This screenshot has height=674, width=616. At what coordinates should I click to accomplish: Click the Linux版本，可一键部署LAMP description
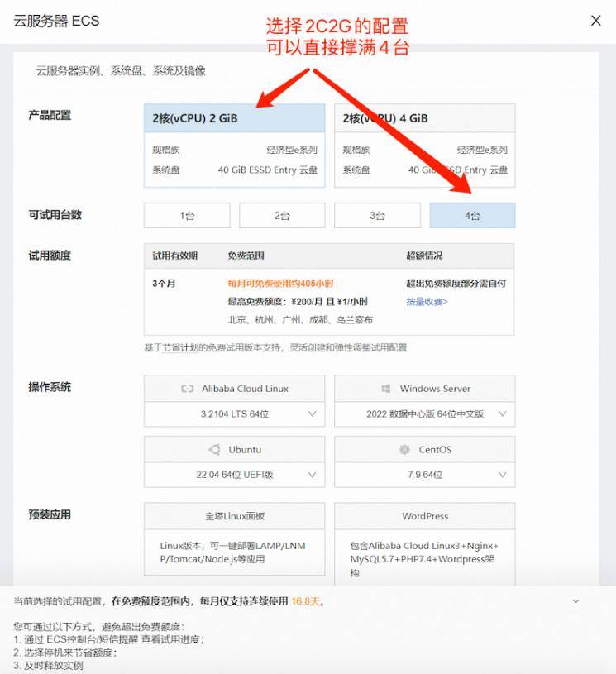point(232,552)
